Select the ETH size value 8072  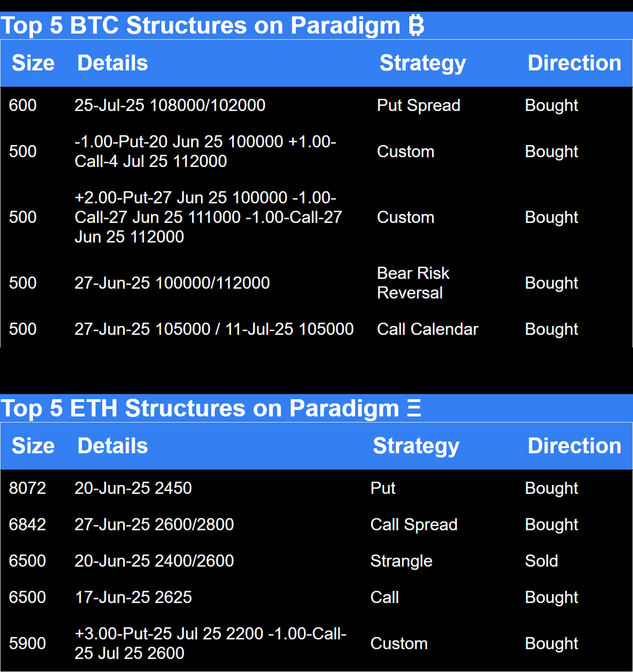[x=27, y=488]
